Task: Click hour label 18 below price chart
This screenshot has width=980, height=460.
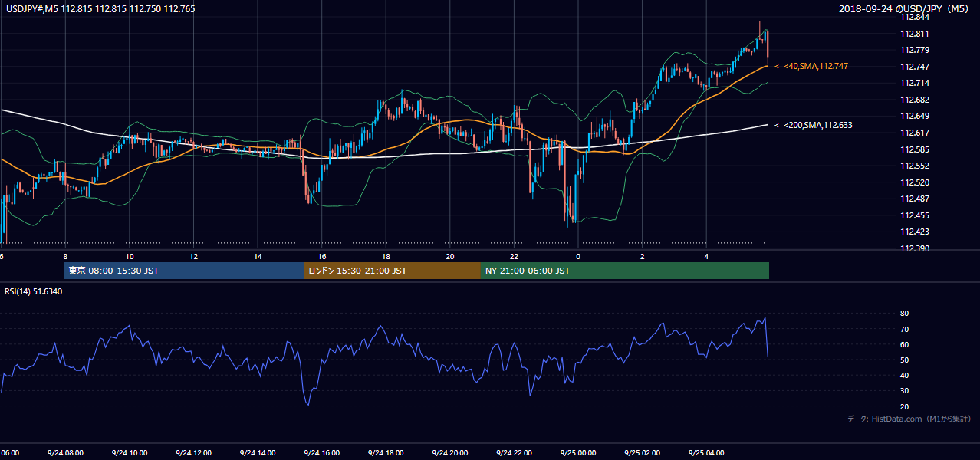Action: pyautogui.click(x=386, y=256)
